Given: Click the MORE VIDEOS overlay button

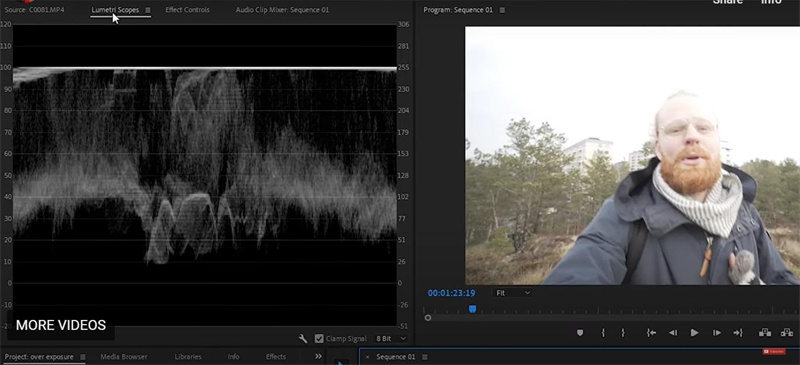Looking at the screenshot, I should pos(61,325).
